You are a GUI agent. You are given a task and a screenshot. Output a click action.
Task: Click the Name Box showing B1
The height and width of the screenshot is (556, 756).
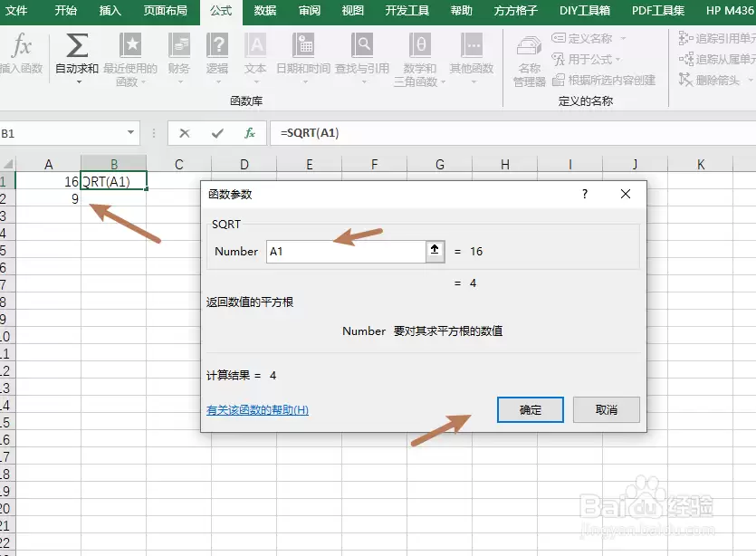pos(63,133)
